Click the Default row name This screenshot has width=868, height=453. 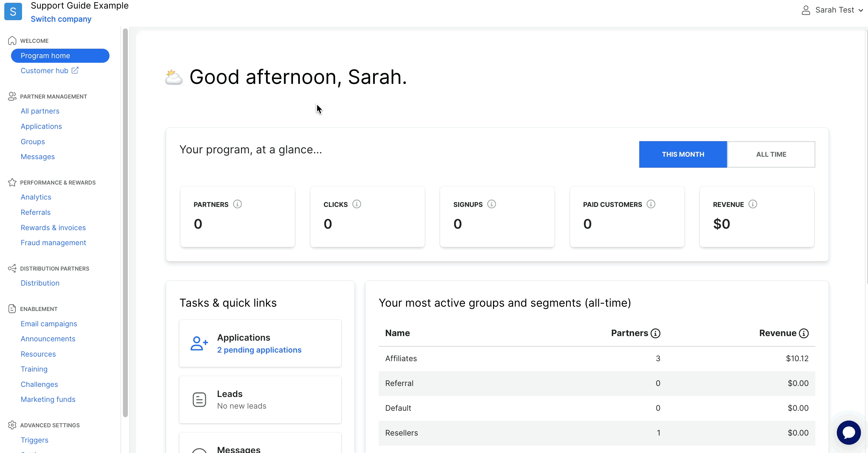tap(398, 408)
